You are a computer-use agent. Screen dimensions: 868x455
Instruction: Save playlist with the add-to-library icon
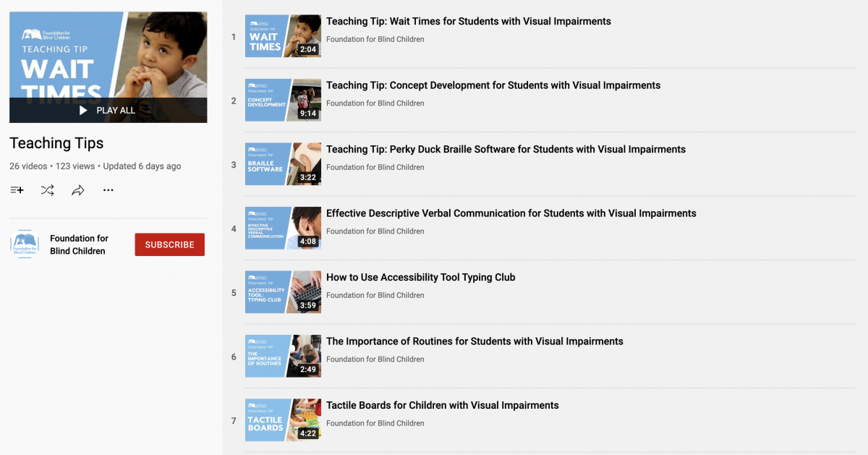(x=17, y=190)
